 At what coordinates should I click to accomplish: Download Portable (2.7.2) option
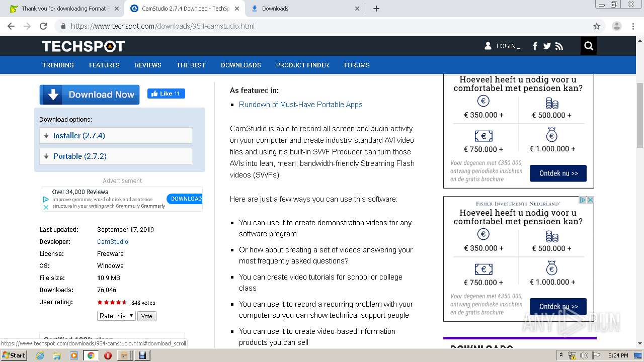click(116, 156)
